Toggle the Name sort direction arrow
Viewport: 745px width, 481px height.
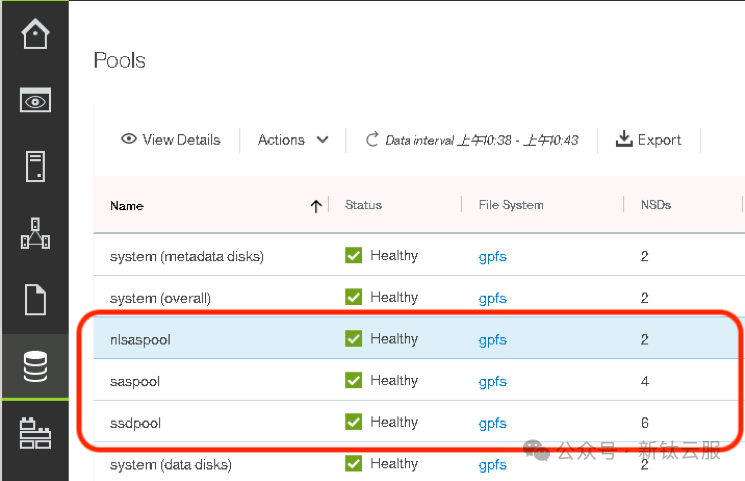316,206
